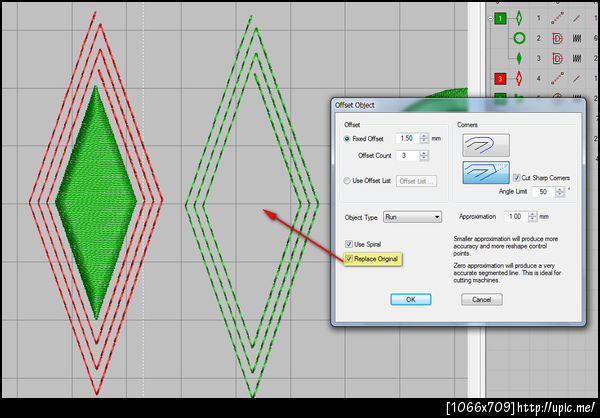The image size is (600, 418).
Task: Click the disabled Offset List button
Action: point(416,181)
